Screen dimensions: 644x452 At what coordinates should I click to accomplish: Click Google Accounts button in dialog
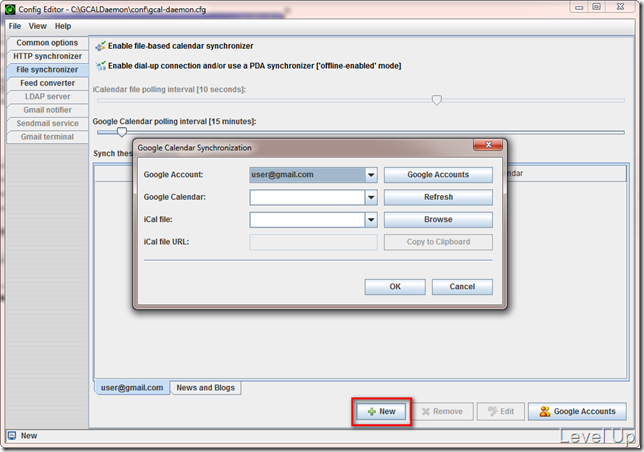click(438, 175)
